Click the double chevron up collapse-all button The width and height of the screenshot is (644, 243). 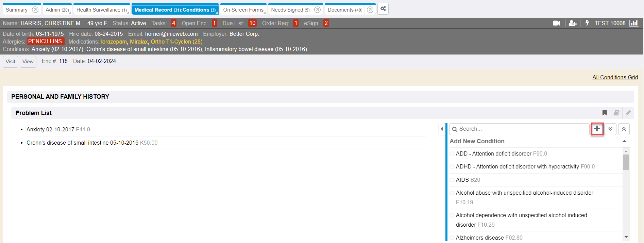pyautogui.click(x=624, y=129)
